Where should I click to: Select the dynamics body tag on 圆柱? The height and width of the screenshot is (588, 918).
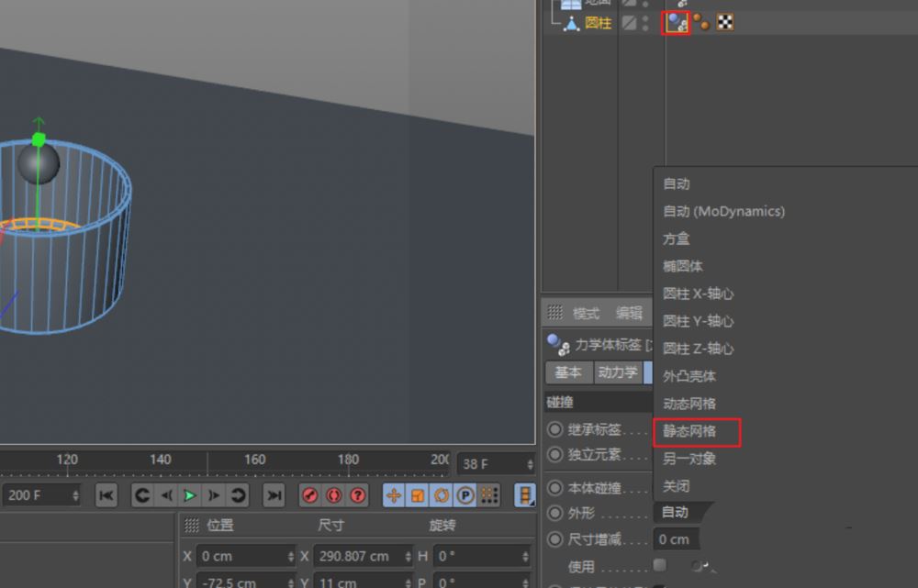pos(677,23)
